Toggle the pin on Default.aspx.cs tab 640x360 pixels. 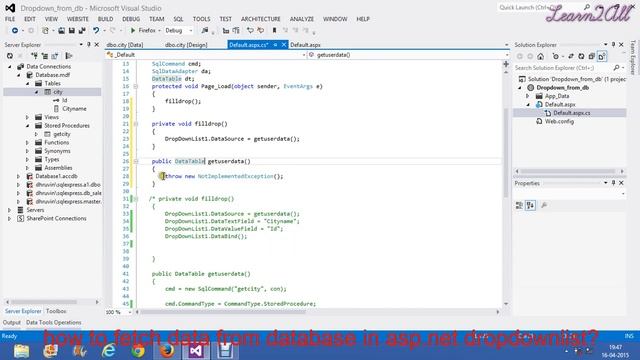click(x=276, y=44)
